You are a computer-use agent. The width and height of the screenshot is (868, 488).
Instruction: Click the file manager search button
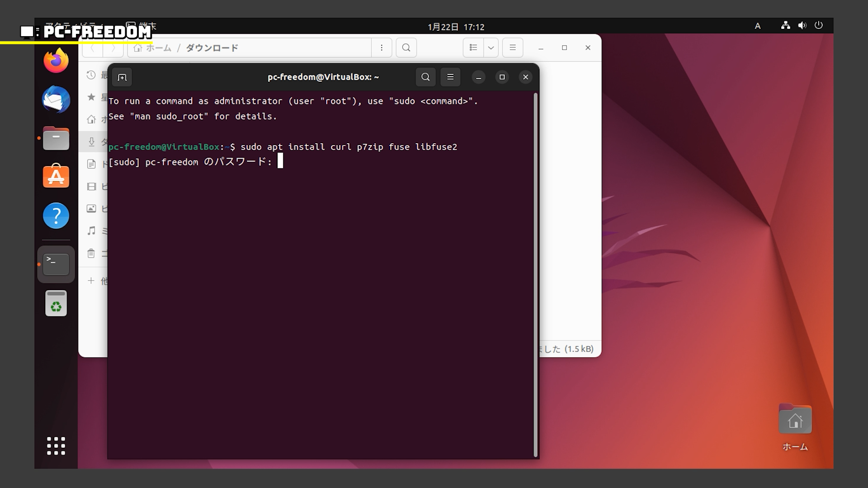406,48
